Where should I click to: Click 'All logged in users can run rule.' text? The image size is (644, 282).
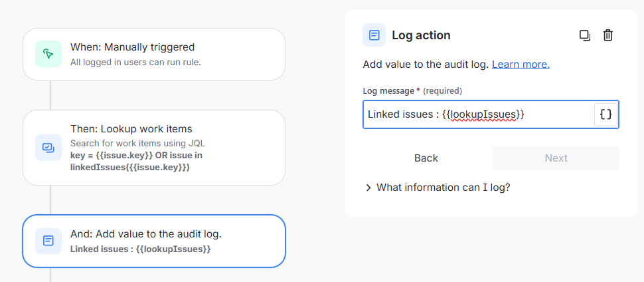[x=135, y=63]
